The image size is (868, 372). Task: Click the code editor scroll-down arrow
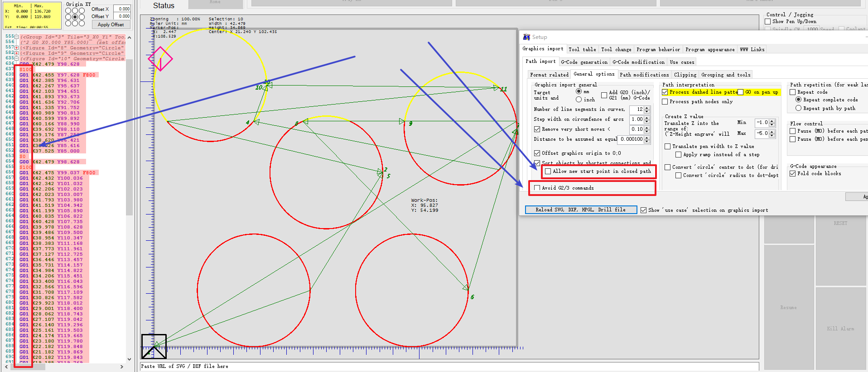click(129, 359)
